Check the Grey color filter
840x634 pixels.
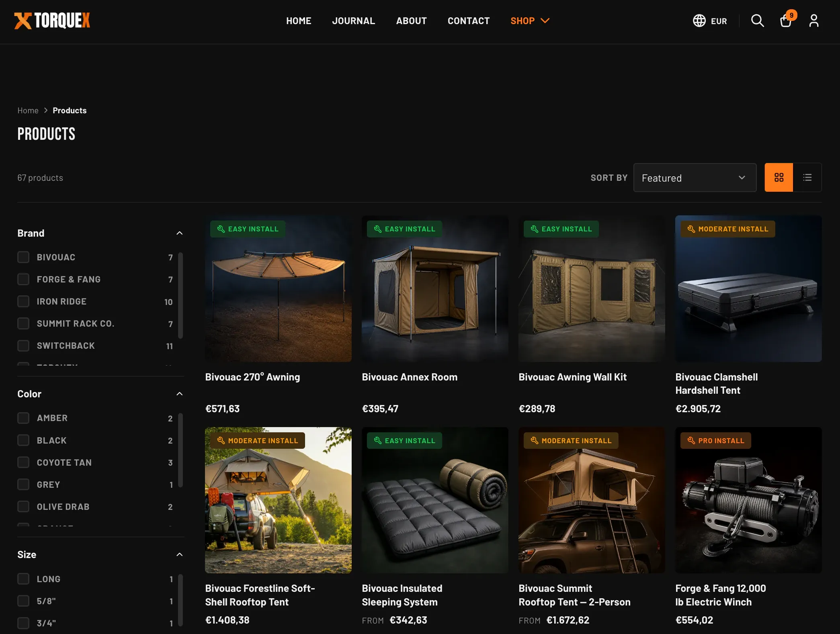tap(23, 485)
